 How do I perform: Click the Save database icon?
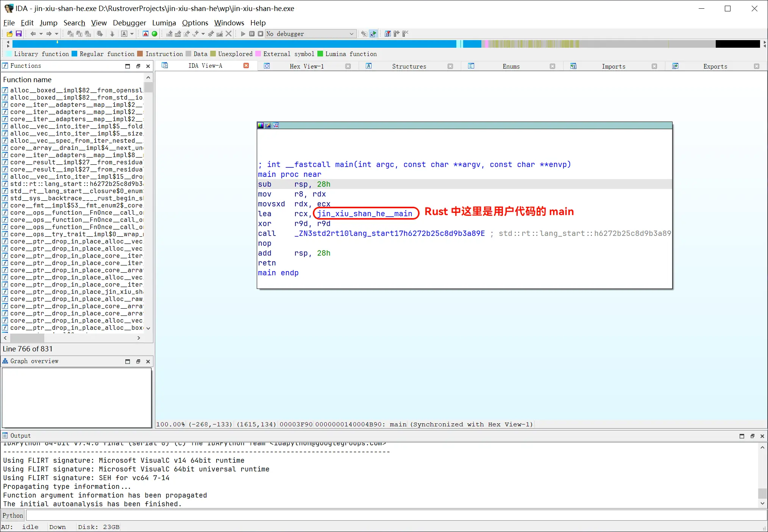(19, 34)
